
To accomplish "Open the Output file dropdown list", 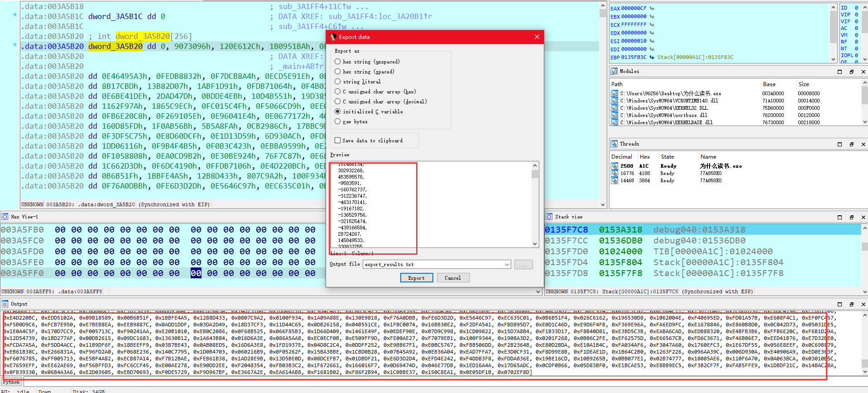I will point(507,264).
